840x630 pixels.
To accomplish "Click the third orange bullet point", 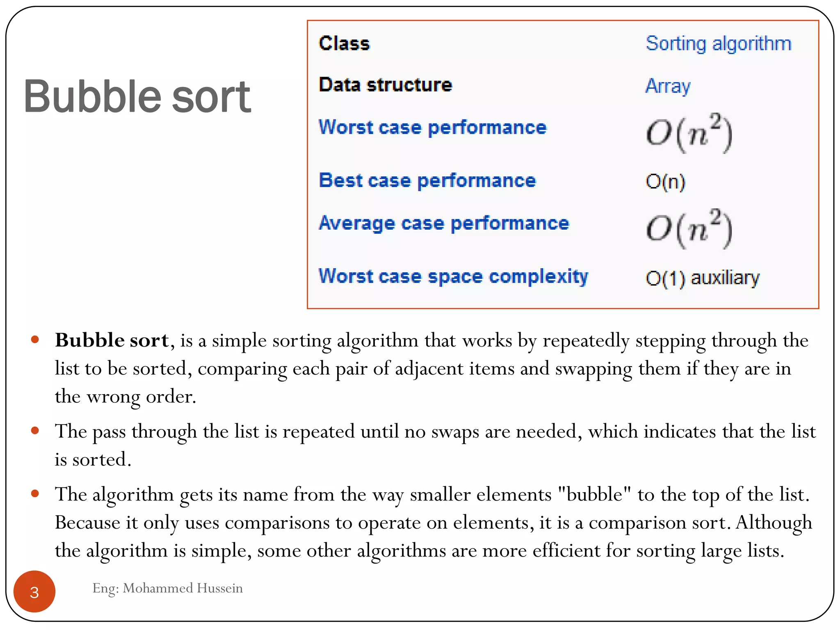I will pyautogui.click(x=35, y=493).
